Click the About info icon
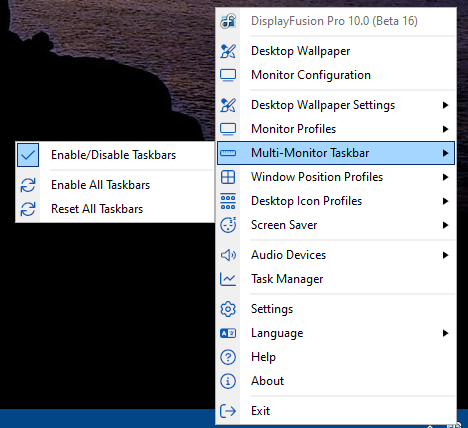 228,381
